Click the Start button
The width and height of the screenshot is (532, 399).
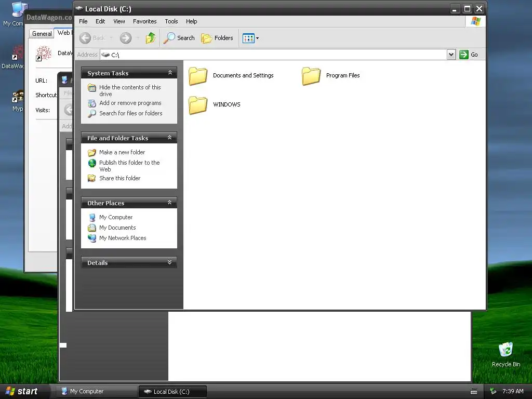click(22, 391)
